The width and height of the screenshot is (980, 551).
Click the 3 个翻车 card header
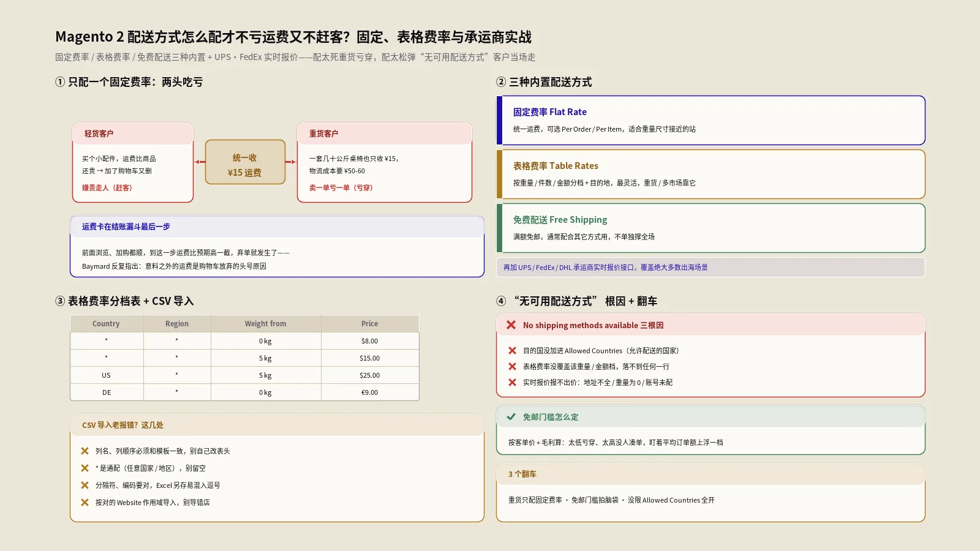[x=710, y=474]
